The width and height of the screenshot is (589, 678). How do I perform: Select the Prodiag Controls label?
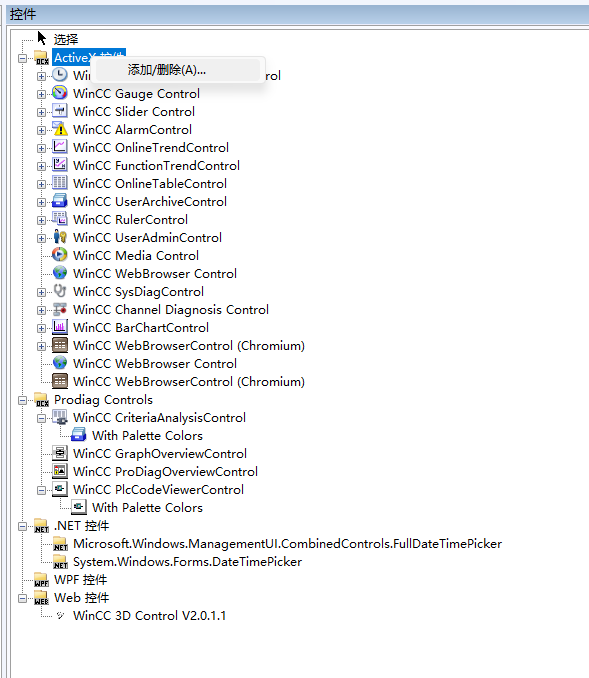(x=103, y=400)
